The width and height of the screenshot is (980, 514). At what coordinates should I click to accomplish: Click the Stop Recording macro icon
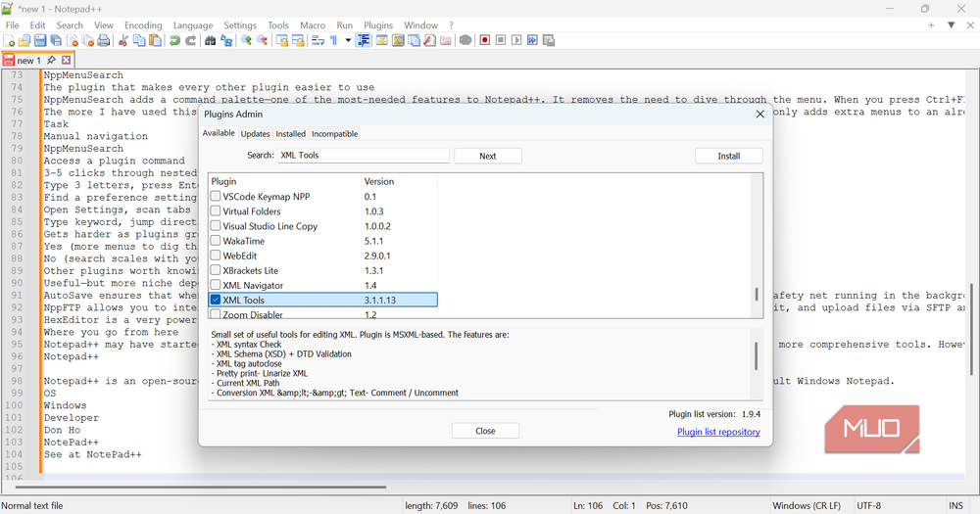(501, 40)
